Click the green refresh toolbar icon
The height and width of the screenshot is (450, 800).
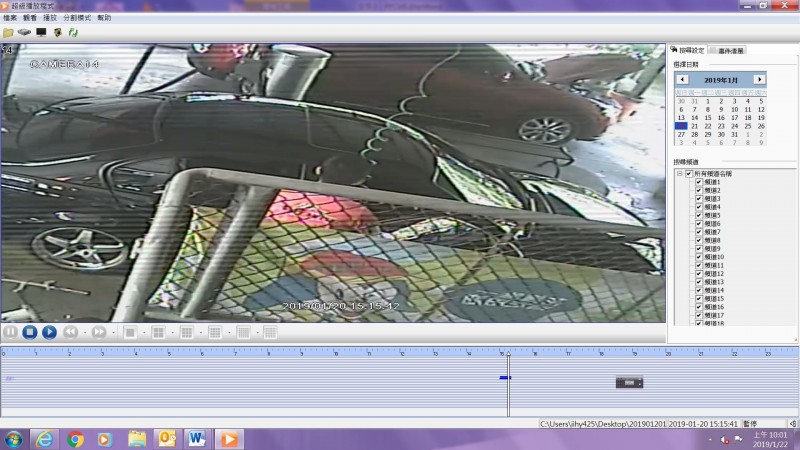[x=73, y=32]
